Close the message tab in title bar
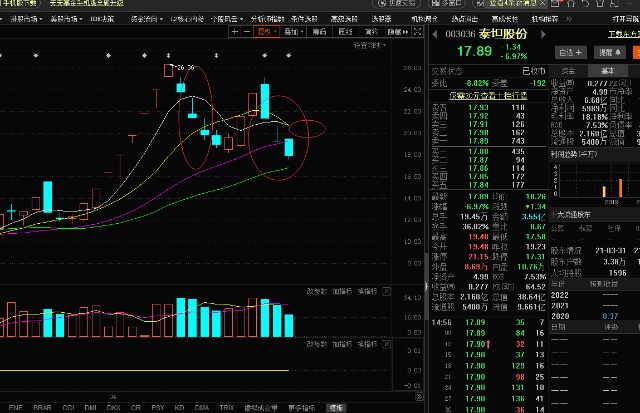 pyautogui.click(x=542, y=3)
